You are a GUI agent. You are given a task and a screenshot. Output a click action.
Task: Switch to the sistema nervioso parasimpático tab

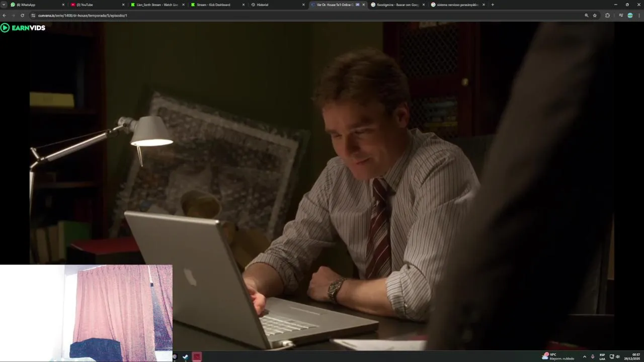click(458, 5)
